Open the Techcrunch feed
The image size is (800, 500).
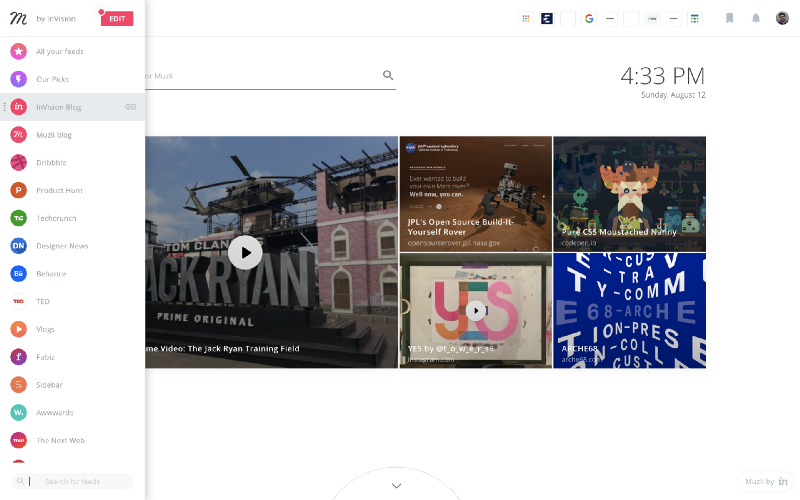point(72,218)
